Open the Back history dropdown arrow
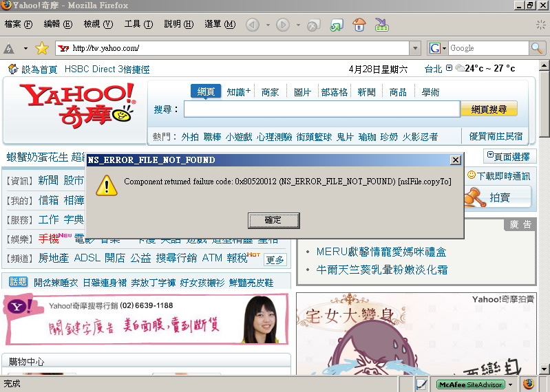This screenshot has width=550, height=392. [268, 25]
